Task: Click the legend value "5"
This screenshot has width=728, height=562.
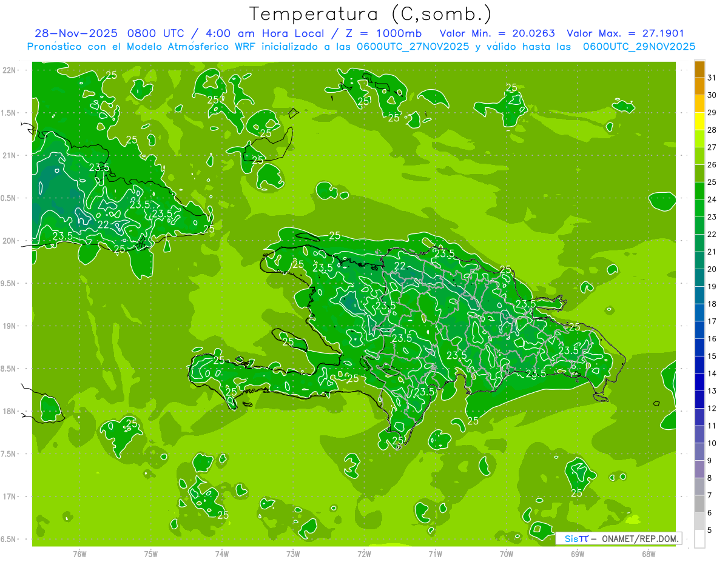Action: click(x=710, y=530)
